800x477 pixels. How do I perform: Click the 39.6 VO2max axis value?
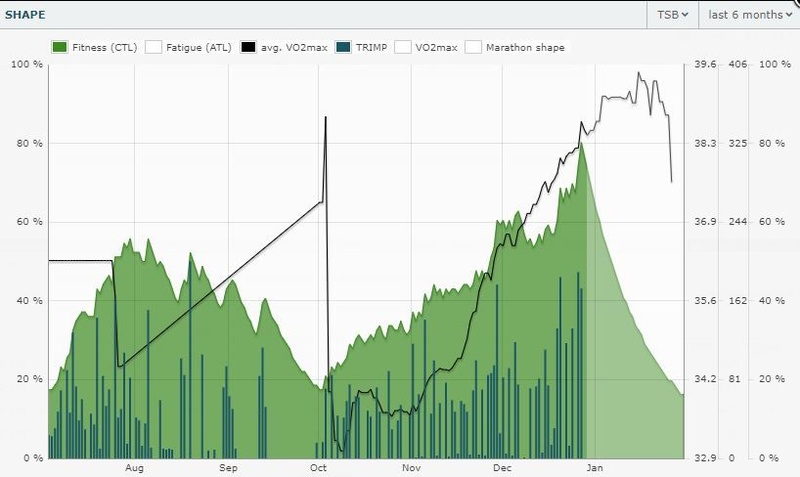(705, 64)
